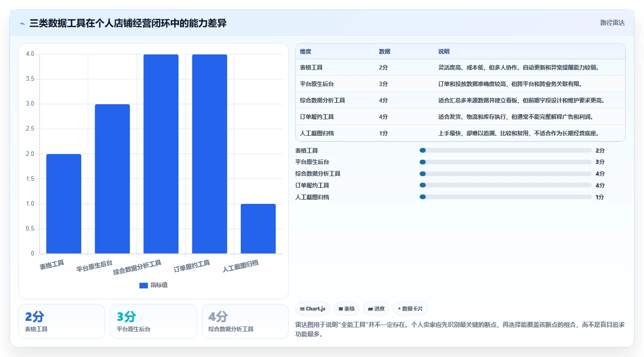The image size is (644, 357).
Task: Click the 数据 table column header
Action: pos(384,52)
